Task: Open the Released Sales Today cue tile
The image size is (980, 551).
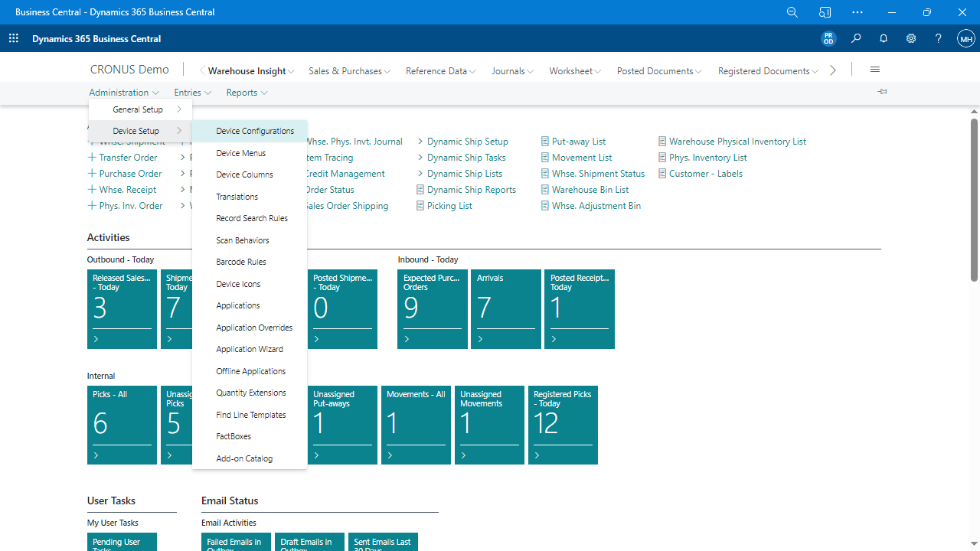Action: 122,308
